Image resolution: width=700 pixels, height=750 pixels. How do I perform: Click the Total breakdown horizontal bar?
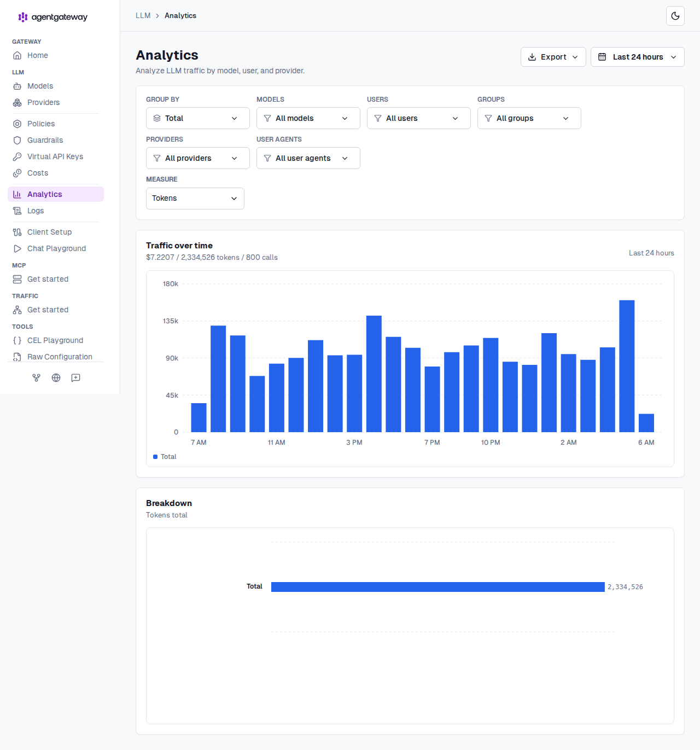pyautogui.click(x=438, y=587)
